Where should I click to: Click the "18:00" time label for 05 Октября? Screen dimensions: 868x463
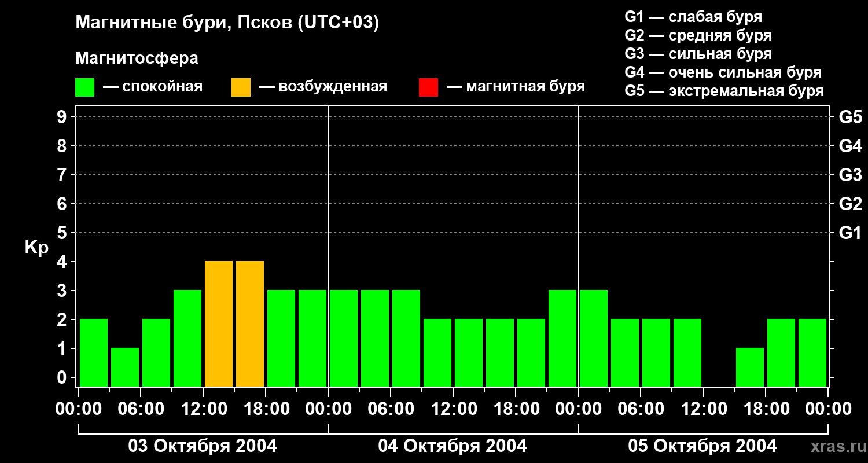pos(766,409)
